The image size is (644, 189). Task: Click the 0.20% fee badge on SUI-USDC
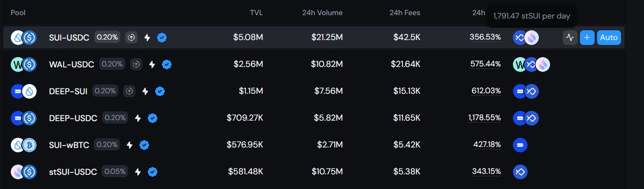(108, 37)
